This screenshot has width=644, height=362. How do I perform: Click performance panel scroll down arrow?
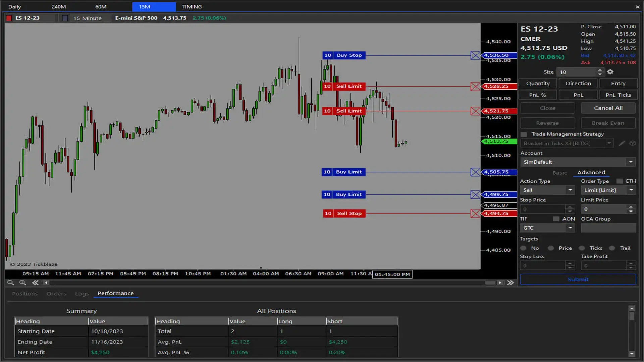pos(632,353)
